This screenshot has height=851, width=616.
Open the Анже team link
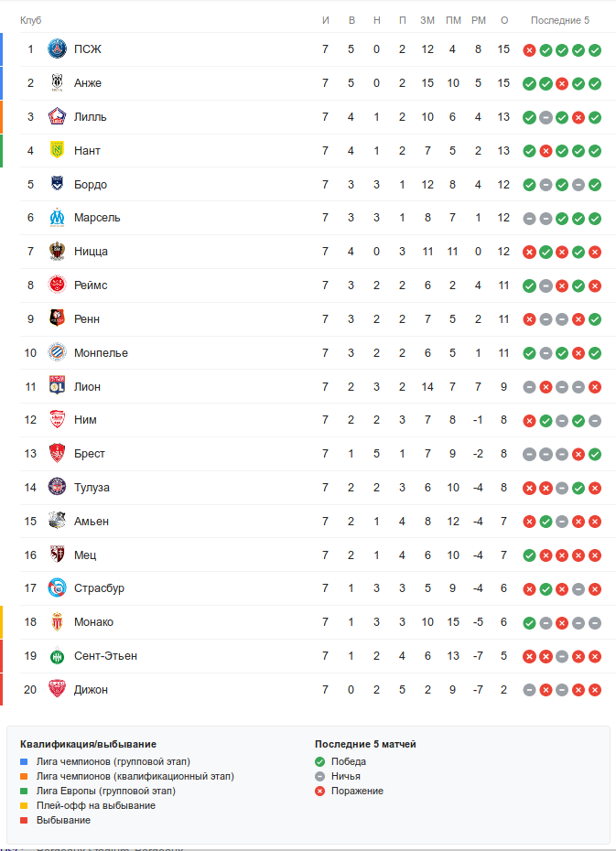point(88,83)
